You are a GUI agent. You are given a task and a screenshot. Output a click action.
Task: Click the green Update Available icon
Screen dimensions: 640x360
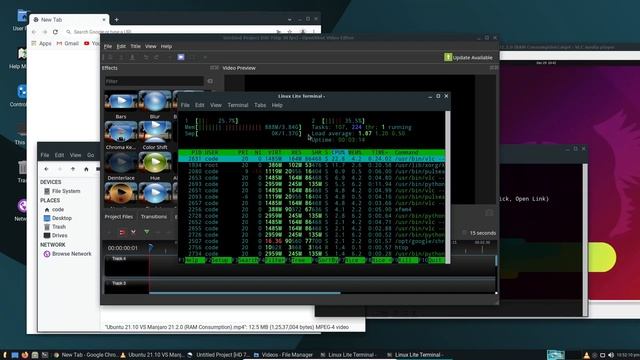[448, 57]
